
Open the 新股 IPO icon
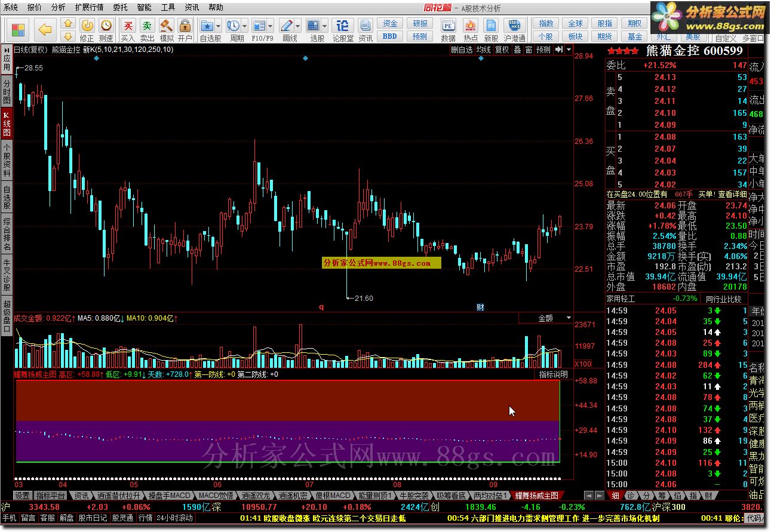coord(491,26)
